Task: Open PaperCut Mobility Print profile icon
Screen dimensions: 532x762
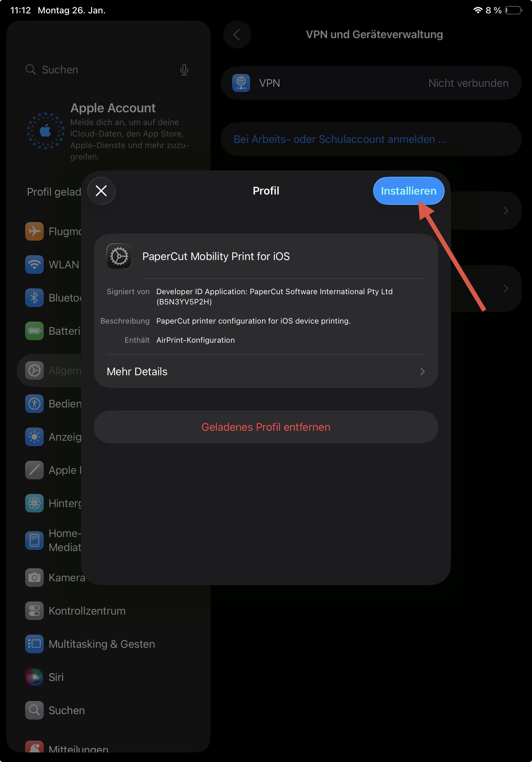Action: pos(119,256)
